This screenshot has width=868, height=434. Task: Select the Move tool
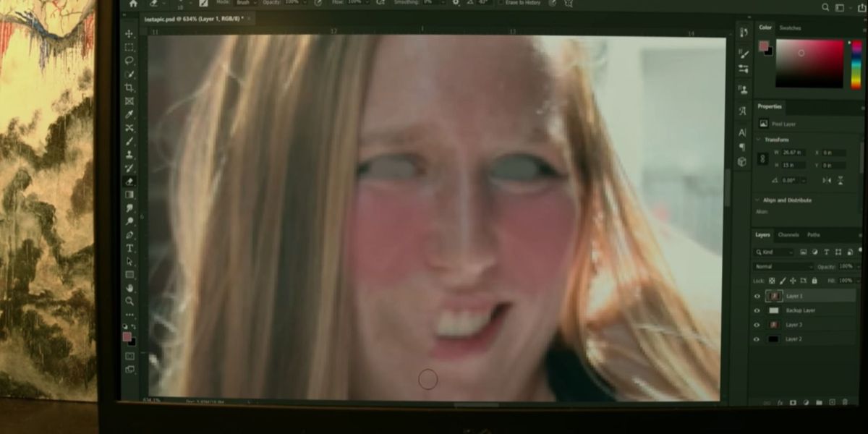pos(129,34)
